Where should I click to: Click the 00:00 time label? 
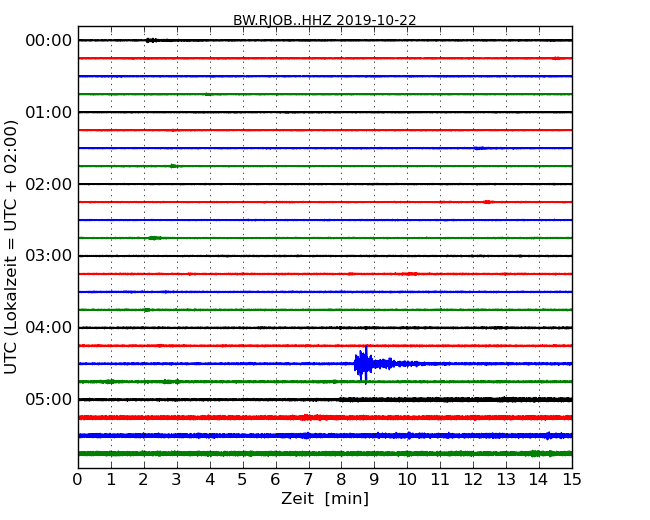click(49, 41)
